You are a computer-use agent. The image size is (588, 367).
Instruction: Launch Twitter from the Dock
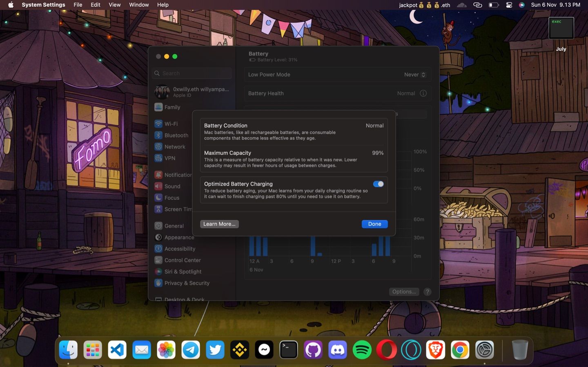click(x=215, y=350)
